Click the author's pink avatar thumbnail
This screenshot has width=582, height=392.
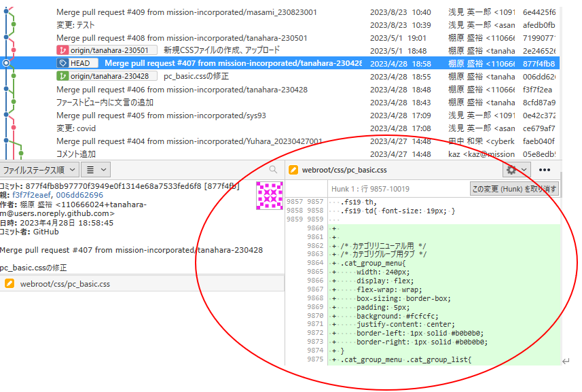click(x=270, y=196)
